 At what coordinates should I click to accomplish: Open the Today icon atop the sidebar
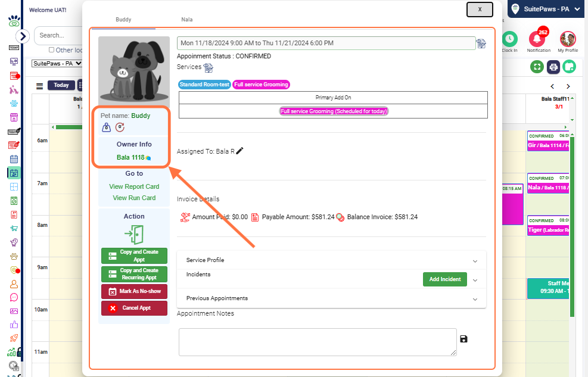pyautogui.click(x=14, y=48)
